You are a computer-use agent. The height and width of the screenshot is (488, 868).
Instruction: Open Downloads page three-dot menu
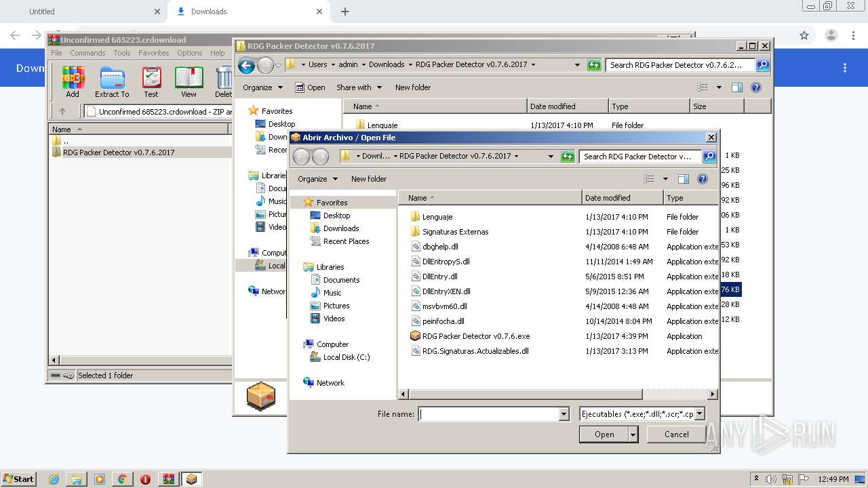coord(845,68)
